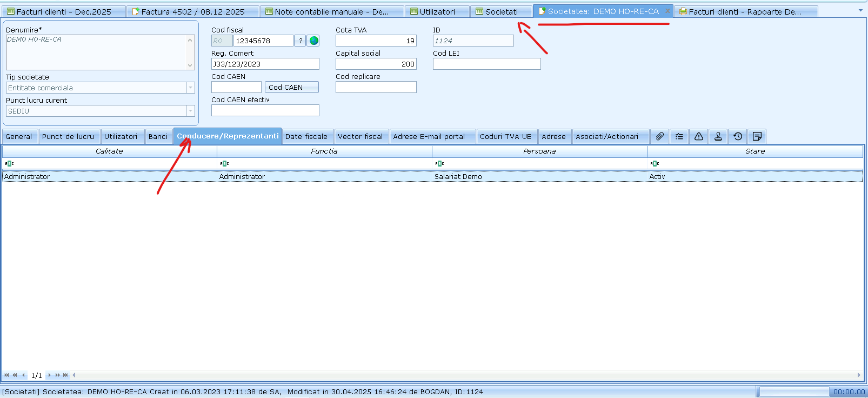
Task: Open the warning triangle tab
Action: pyautogui.click(x=699, y=136)
